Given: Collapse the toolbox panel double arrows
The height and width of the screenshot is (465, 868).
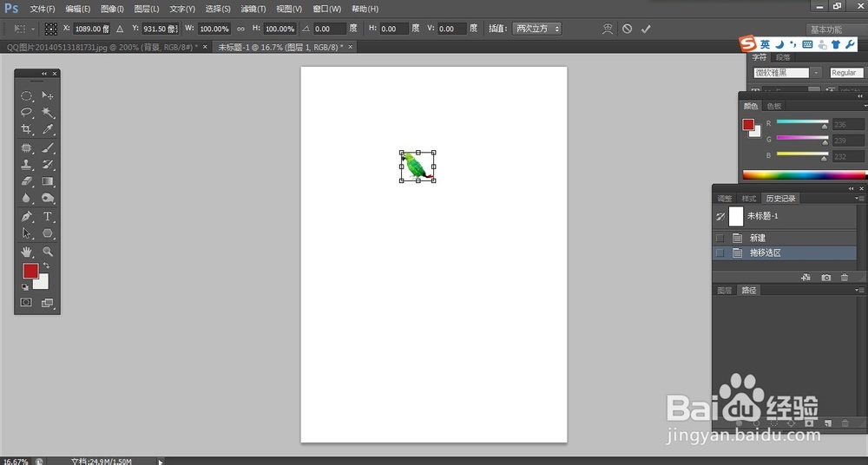Looking at the screenshot, I should pos(44,74).
